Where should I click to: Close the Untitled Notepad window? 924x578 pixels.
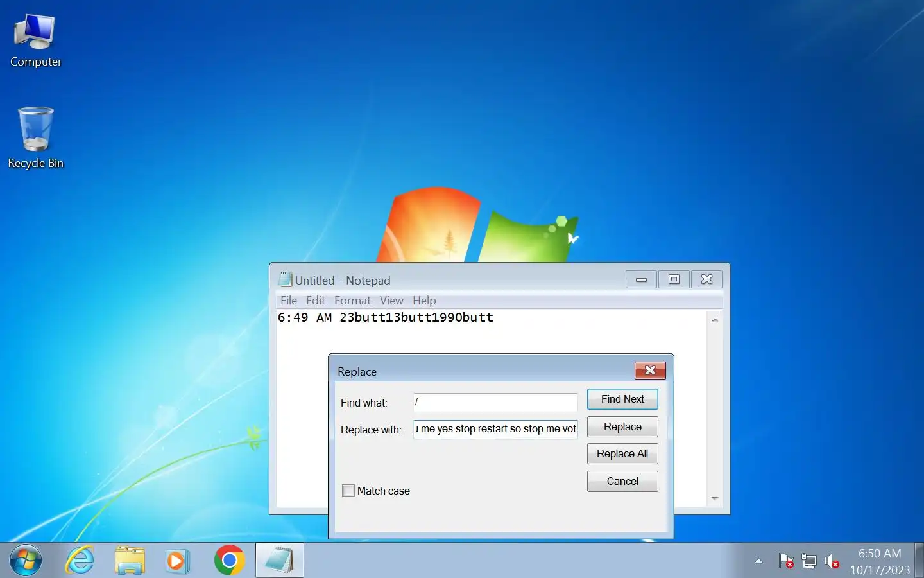click(x=706, y=279)
